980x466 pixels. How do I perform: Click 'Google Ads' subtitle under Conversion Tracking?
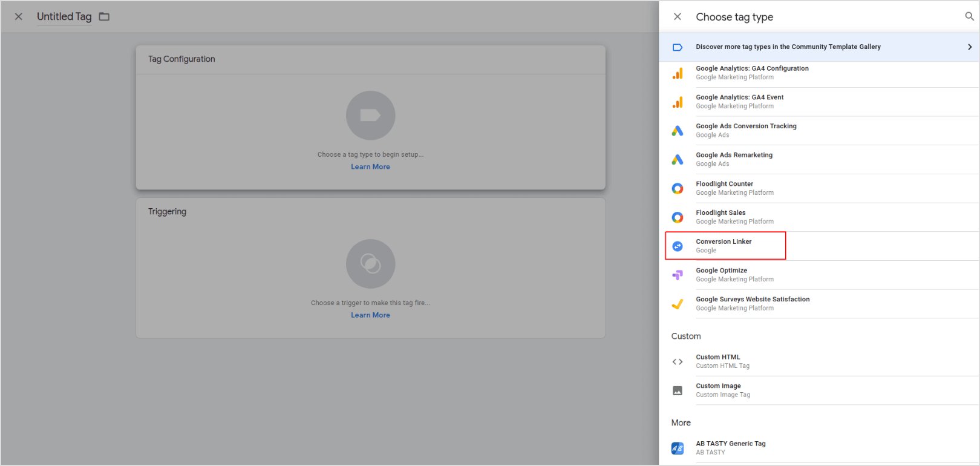pos(713,136)
